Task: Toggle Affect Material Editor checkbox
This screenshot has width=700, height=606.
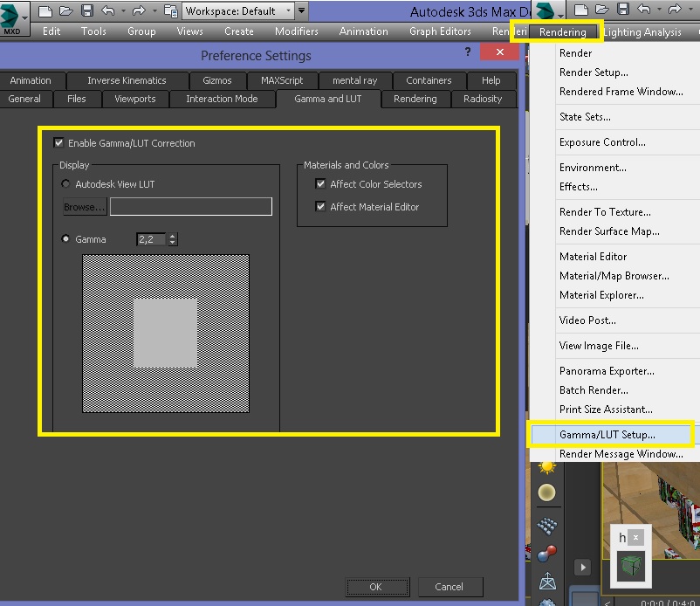Action: 320,206
